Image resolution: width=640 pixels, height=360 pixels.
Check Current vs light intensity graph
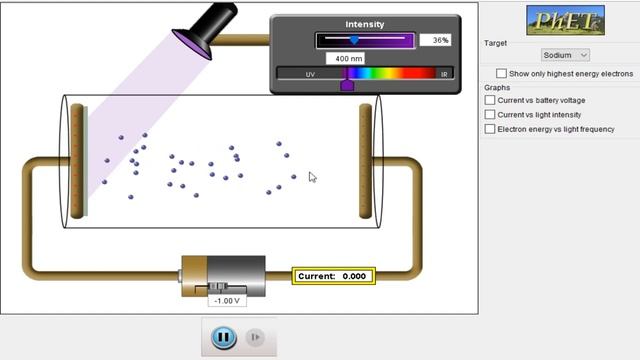point(490,115)
